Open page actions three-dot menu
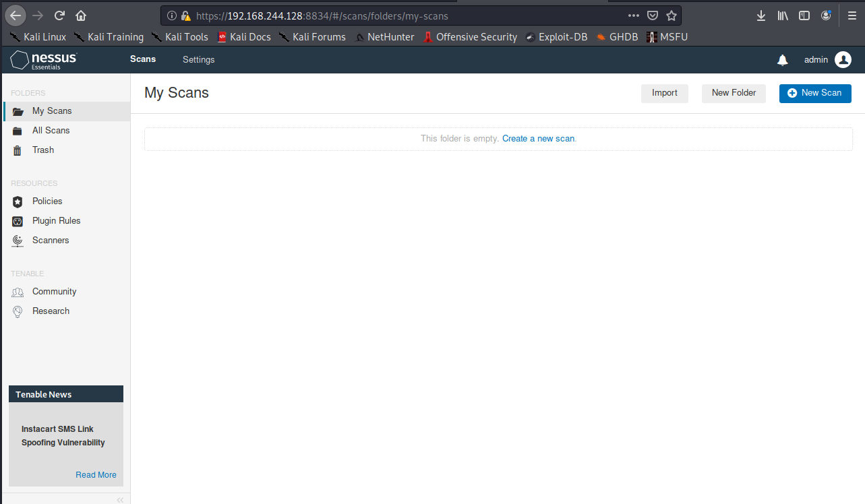Viewport: 865px width, 504px height. tap(634, 15)
